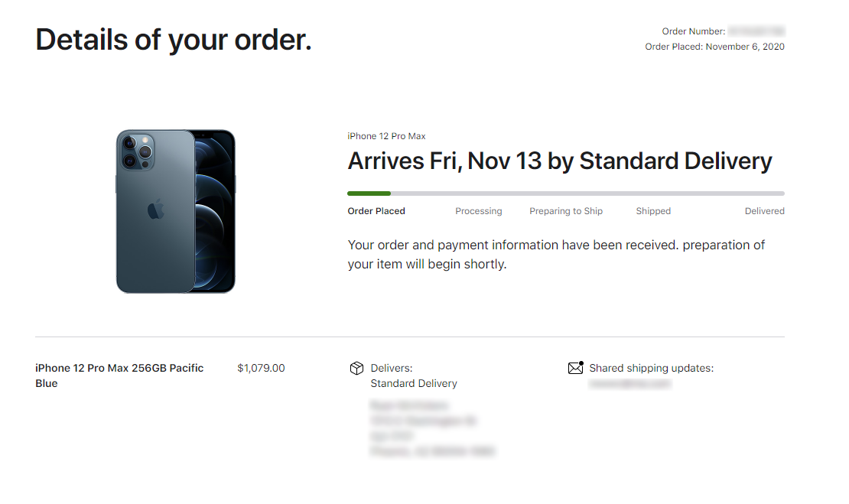Image resolution: width=849 pixels, height=504 pixels.
Task: Select the 'Preparing to Ship' step
Action: coord(566,211)
